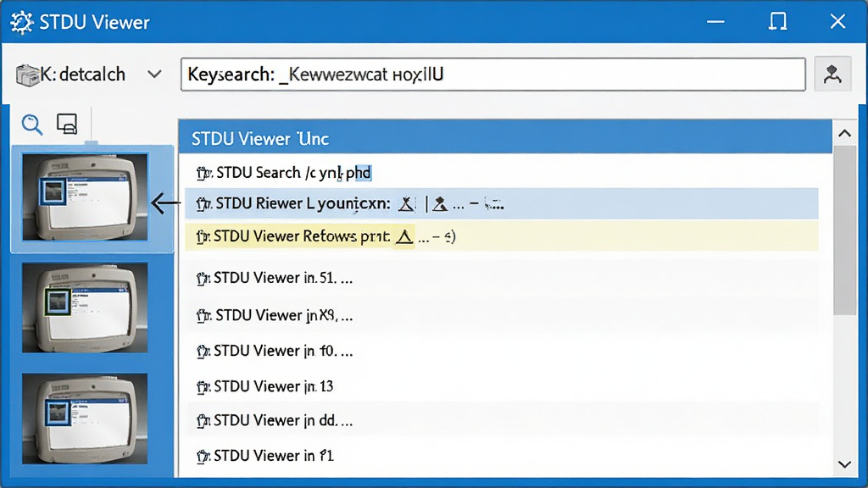Select the first monitor thumbnail
The height and width of the screenshot is (488, 868).
click(85, 197)
